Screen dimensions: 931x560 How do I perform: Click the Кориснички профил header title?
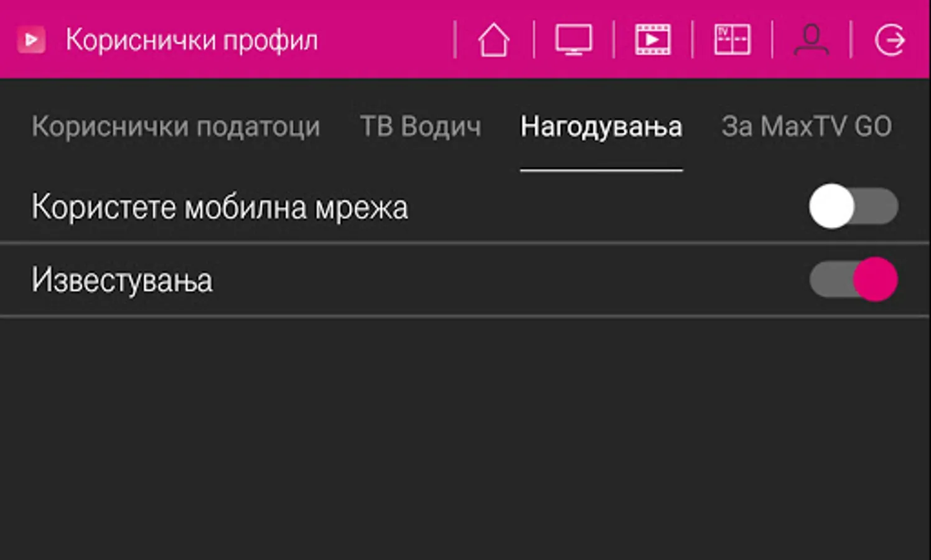point(192,40)
